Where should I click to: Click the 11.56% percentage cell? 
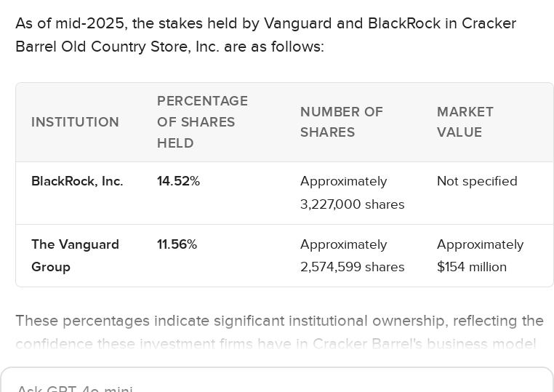[x=177, y=244]
